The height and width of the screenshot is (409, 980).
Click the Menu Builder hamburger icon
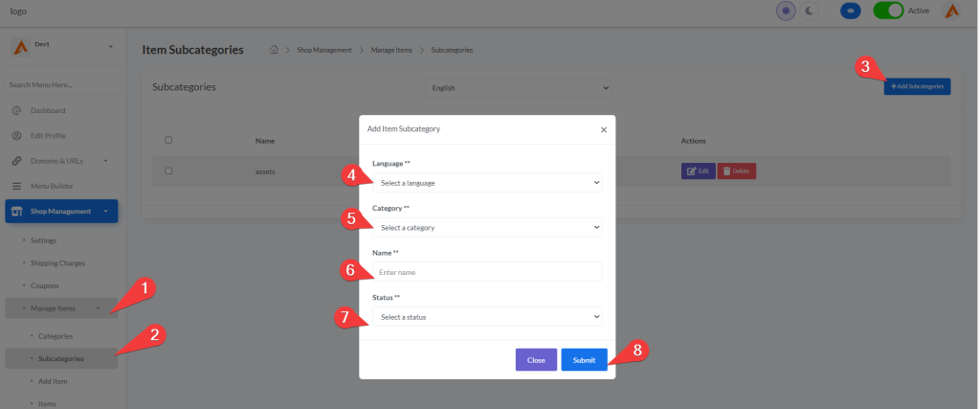coord(16,186)
